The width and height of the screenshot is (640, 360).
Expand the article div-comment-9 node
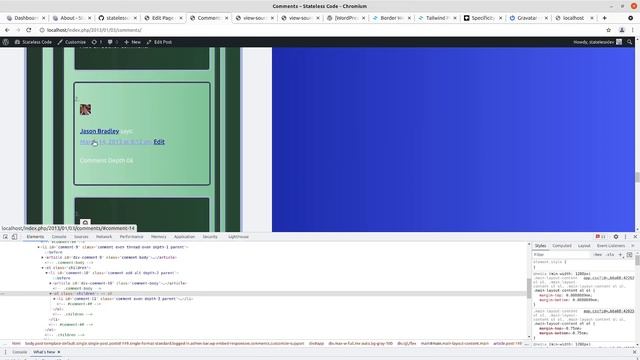coord(42,258)
